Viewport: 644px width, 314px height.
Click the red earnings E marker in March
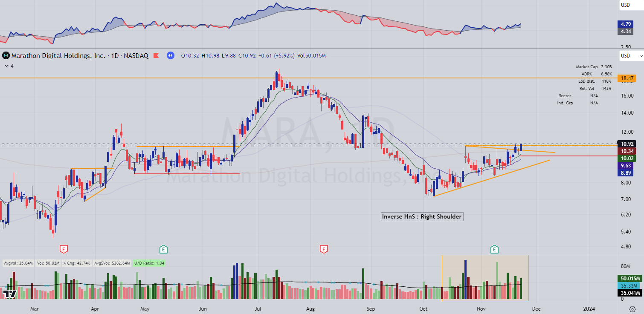[64, 248]
